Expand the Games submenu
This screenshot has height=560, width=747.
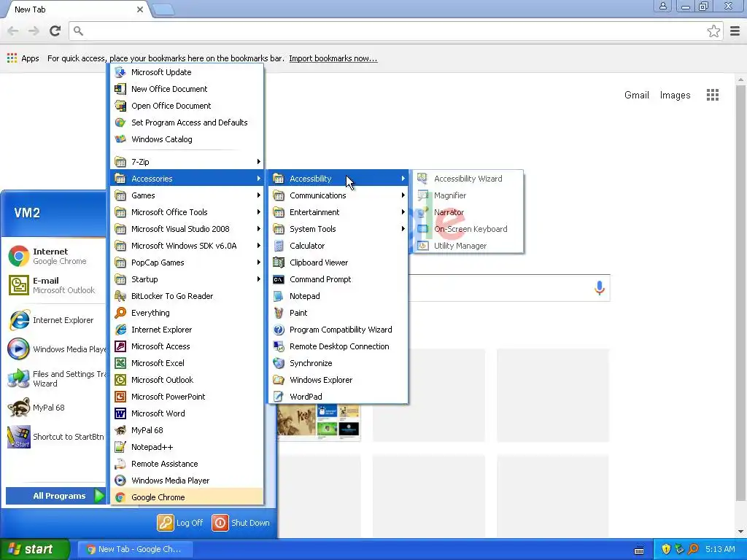pos(187,195)
